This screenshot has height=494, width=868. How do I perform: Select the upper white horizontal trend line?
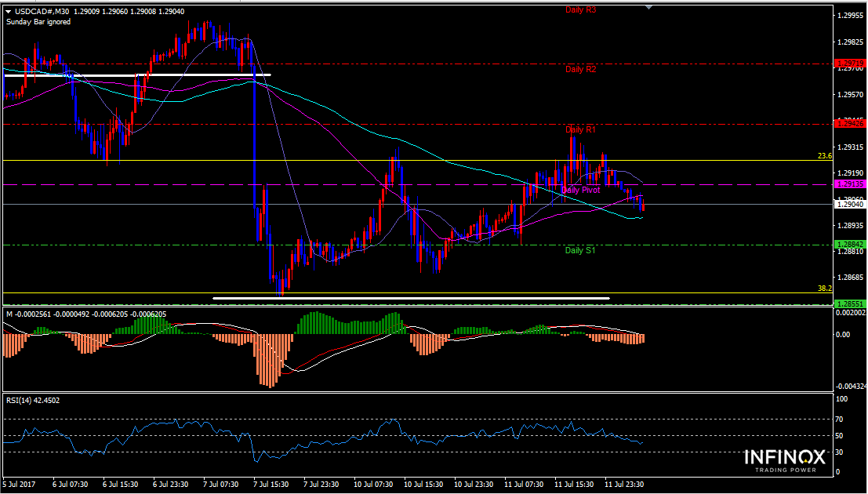(137, 74)
